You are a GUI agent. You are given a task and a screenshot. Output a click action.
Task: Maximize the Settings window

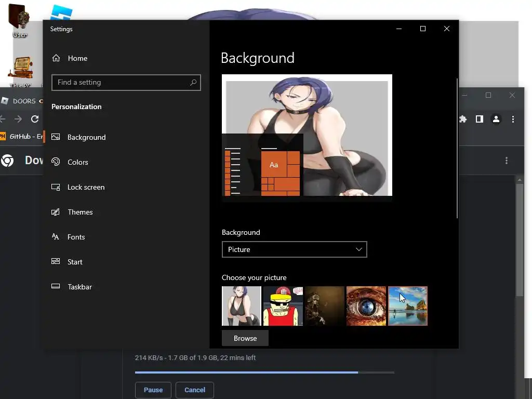(x=423, y=29)
